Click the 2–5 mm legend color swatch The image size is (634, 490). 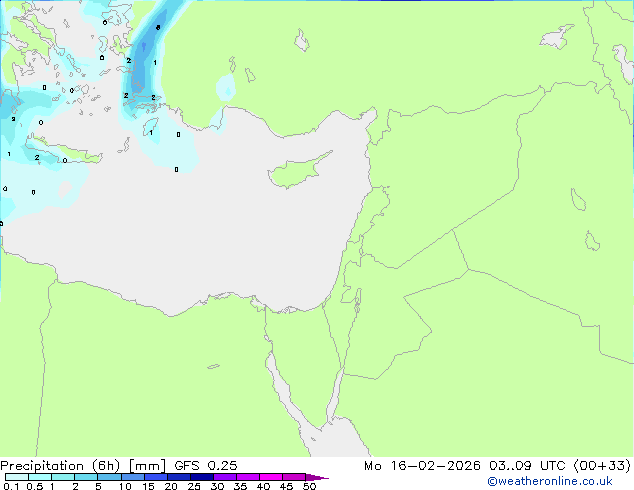(86, 477)
